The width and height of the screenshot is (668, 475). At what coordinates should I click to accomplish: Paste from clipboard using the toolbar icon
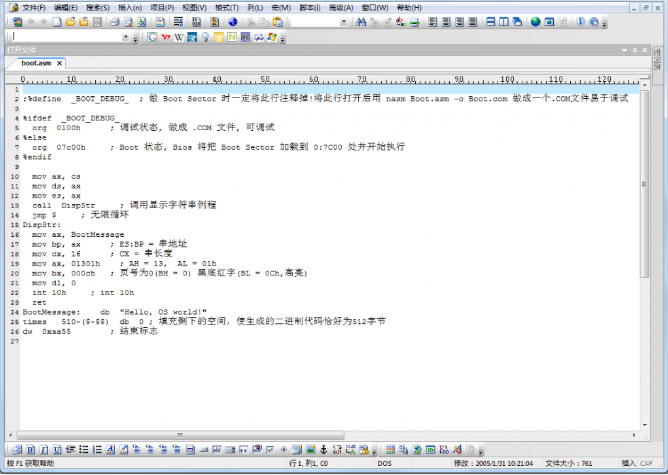point(277,22)
